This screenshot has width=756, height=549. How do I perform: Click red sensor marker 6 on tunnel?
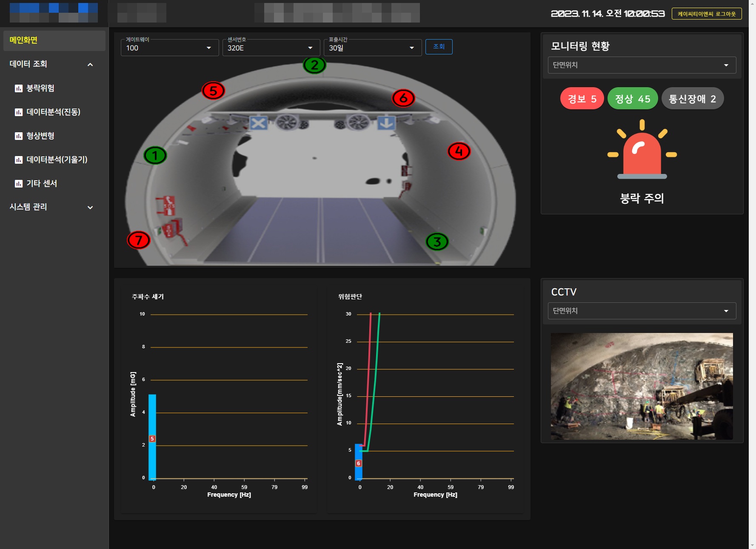[403, 98]
